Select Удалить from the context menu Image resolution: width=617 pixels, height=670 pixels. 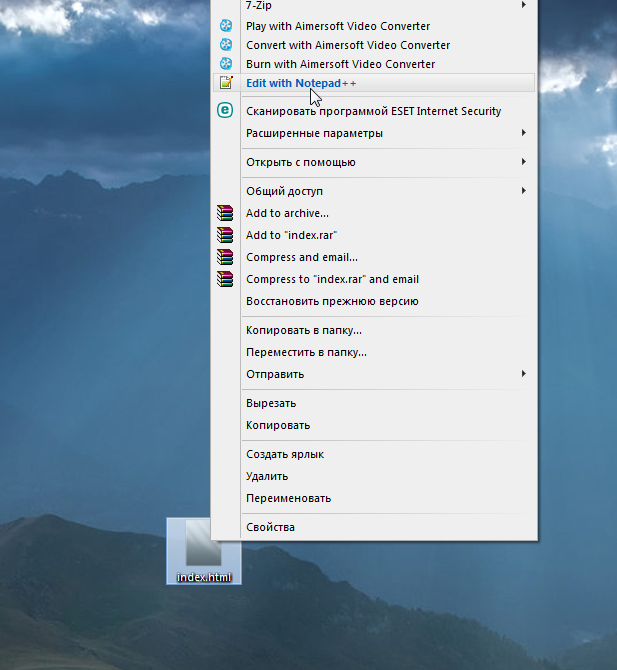point(374,476)
